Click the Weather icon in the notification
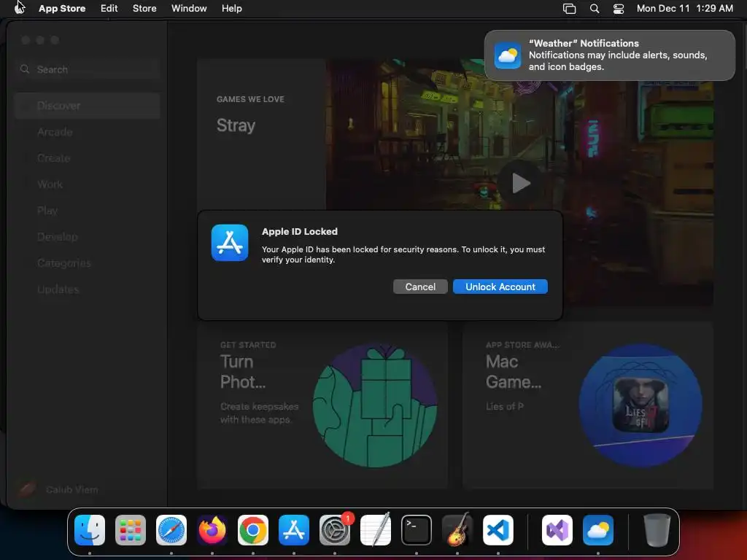The height and width of the screenshot is (560, 747). pos(508,55)
